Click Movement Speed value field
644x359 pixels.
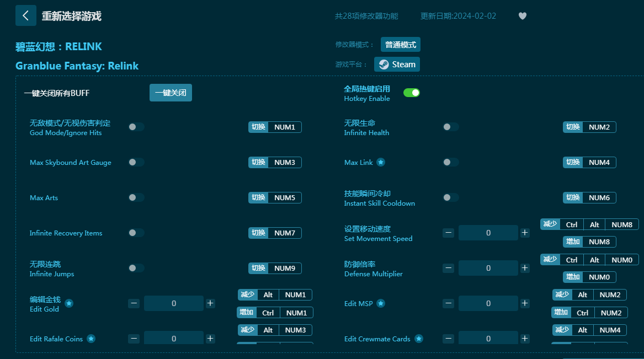pyautogui.click(x=488, y=233)
